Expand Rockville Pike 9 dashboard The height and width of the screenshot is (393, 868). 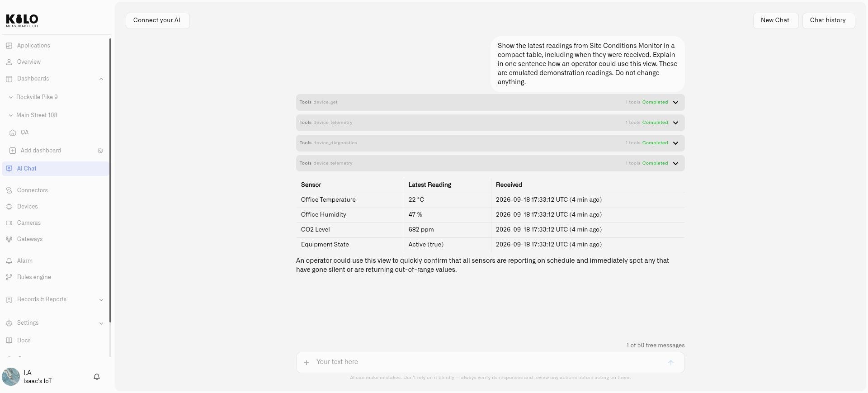[x=37, y=97]
